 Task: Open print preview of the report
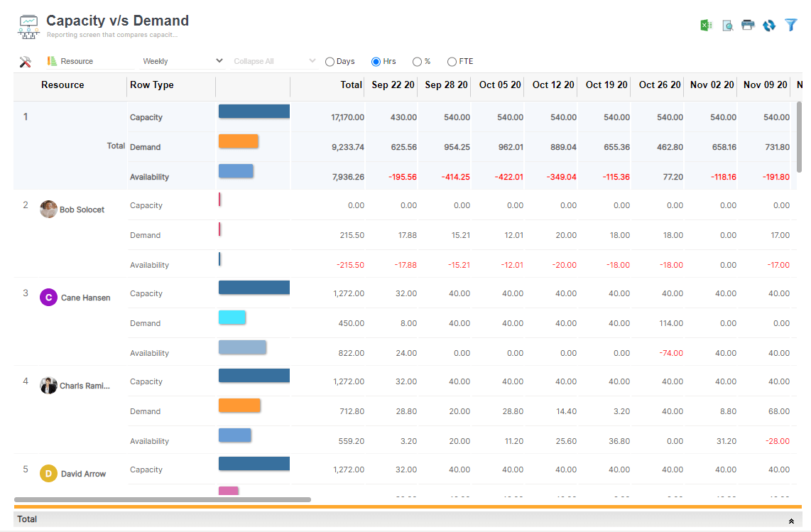pyautogui.click(x=726, y=25)
